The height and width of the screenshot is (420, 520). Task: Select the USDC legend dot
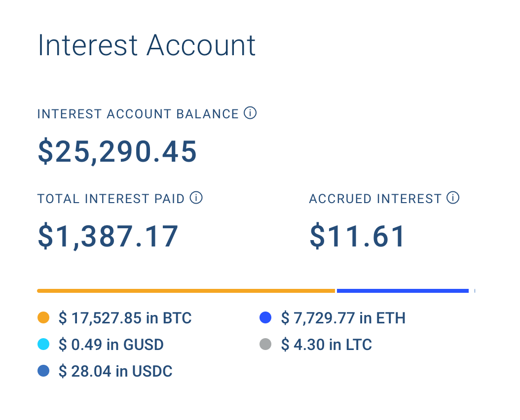[x=43, y=371]
